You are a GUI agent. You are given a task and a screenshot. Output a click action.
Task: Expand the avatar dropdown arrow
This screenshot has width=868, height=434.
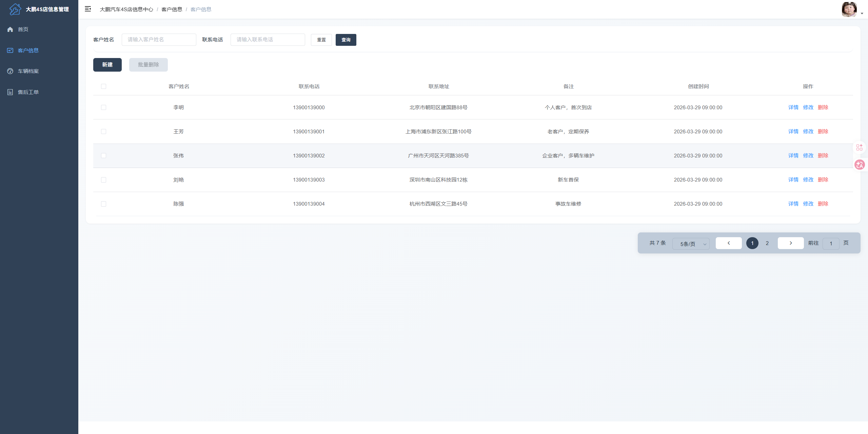pos(862,14)
